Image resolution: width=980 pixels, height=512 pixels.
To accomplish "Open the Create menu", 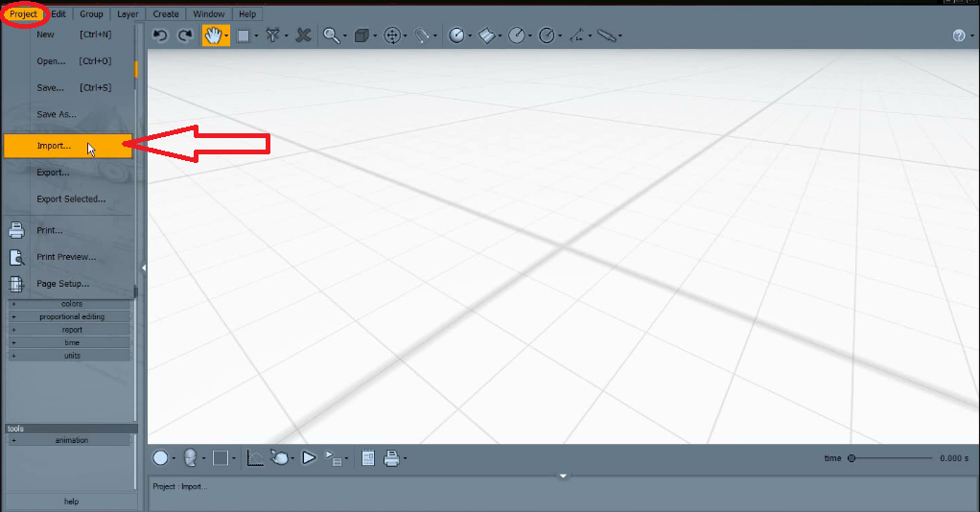I will click(166, 13).
